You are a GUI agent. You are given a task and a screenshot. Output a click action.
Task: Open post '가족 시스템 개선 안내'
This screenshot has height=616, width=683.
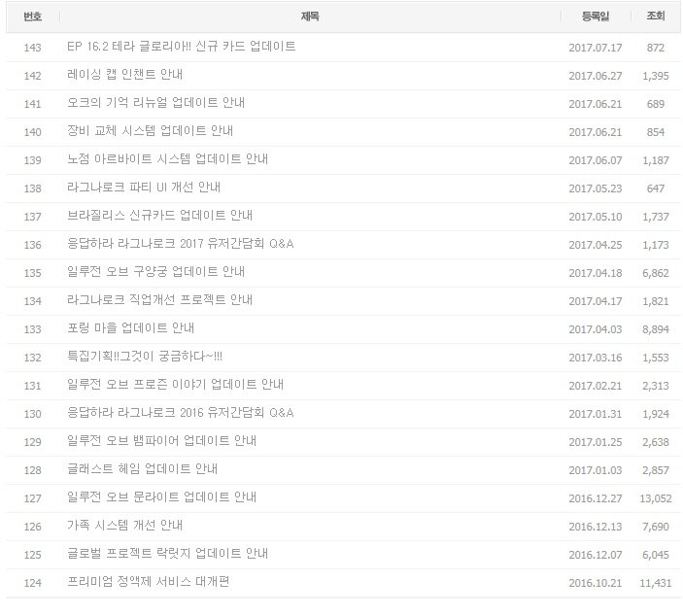(124, 526)
